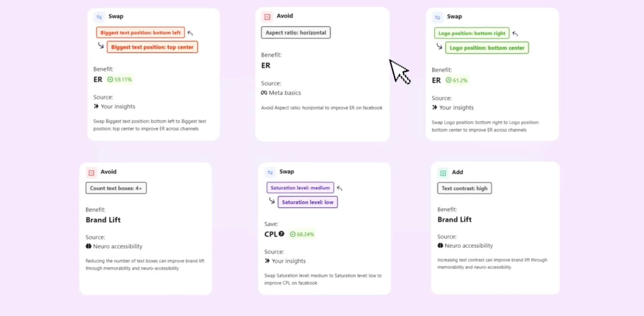Select the 'Saturation level: low' tag
Image resolution: width=644 pixels, height=316 pixels.
pyautogui.click(x=308, y=202)
